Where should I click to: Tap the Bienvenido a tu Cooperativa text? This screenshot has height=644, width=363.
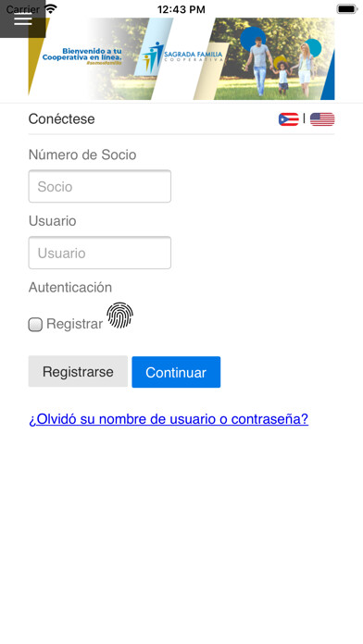[x=82, y=55]
